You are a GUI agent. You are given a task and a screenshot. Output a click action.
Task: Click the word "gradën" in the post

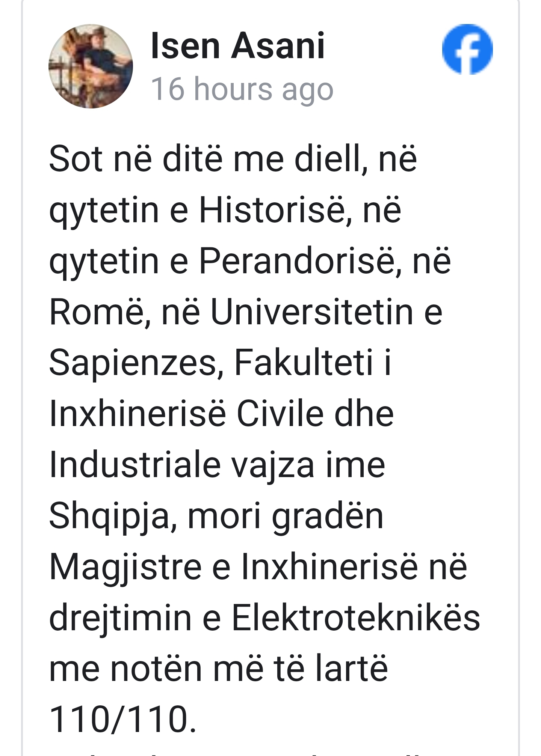327,517
